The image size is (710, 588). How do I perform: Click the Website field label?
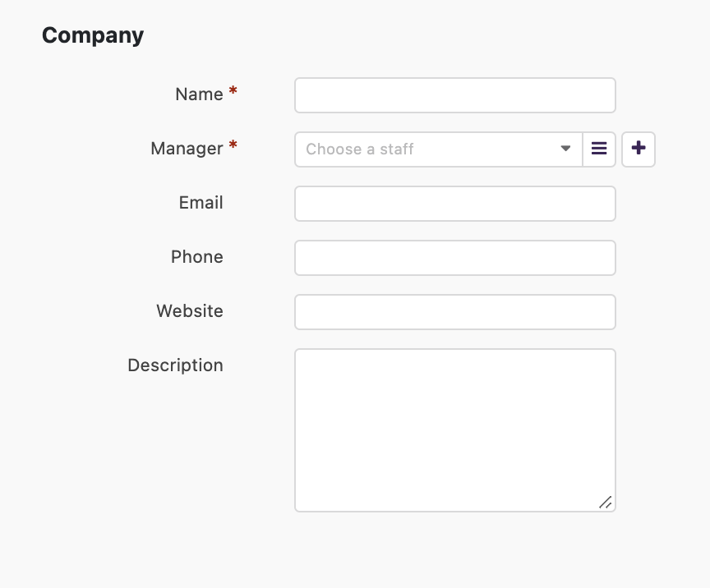tap(190, 311)
